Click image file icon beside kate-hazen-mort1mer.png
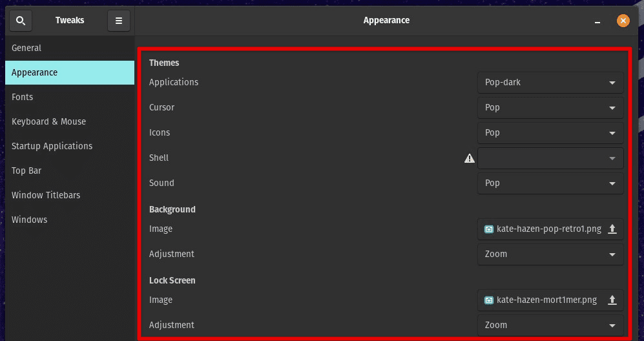This screenshot has width=644, height=341. coord(489,300)
